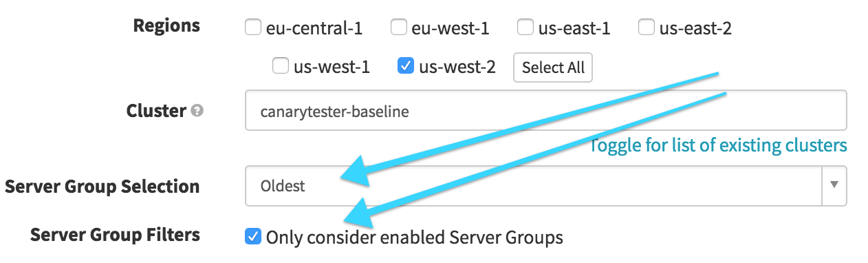Enable the us-west-1 region checkbox
The height and width of the screenshot is (263, 868).
[280, 67]
